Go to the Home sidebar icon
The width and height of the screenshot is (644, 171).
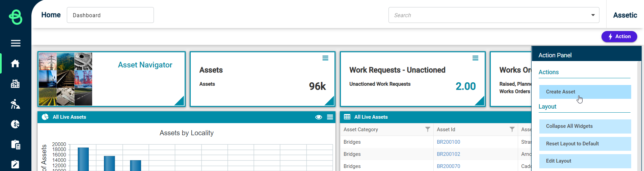[x=15, y=63]
